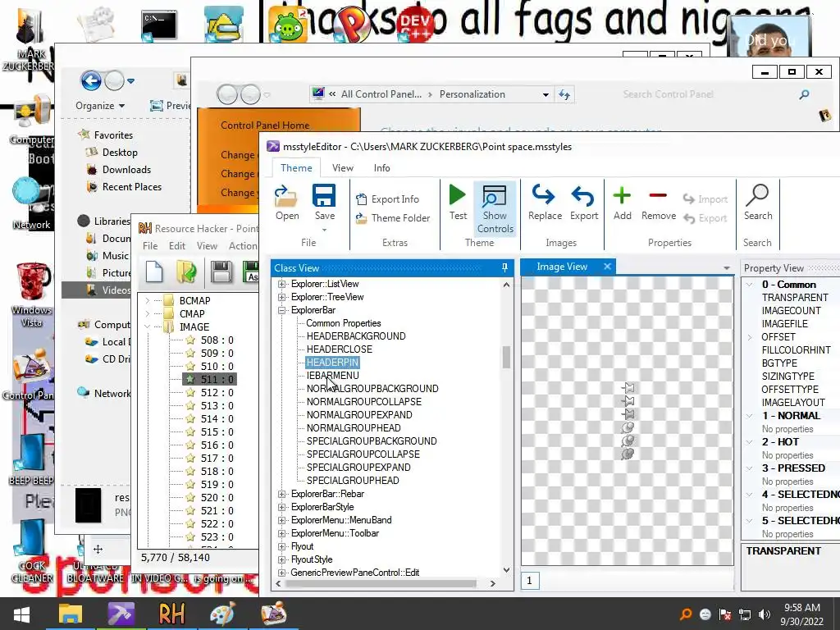
Task: Collapse the ExplorerBar class node
Action: pos(282,310)
